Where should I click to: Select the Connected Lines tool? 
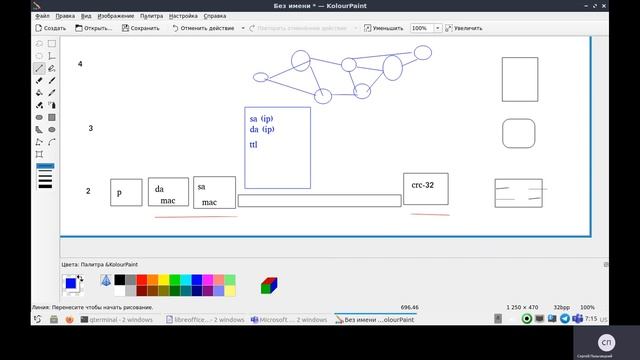(x=39, y=142)
